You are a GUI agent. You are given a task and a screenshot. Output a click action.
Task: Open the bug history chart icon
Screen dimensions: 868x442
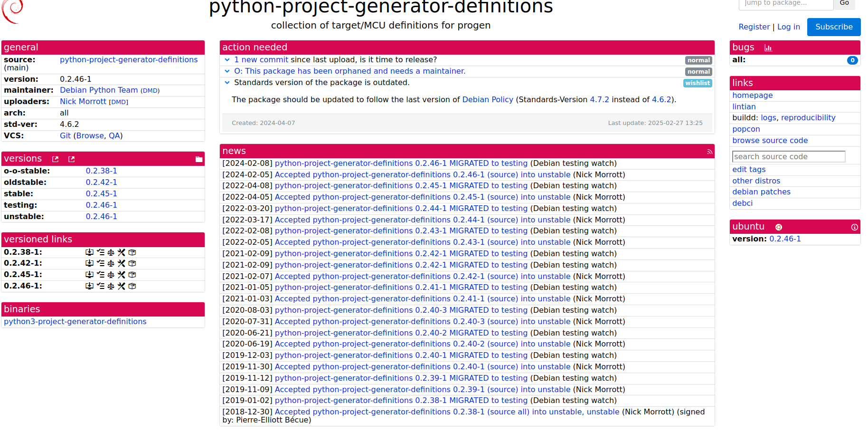pos(768,48)
